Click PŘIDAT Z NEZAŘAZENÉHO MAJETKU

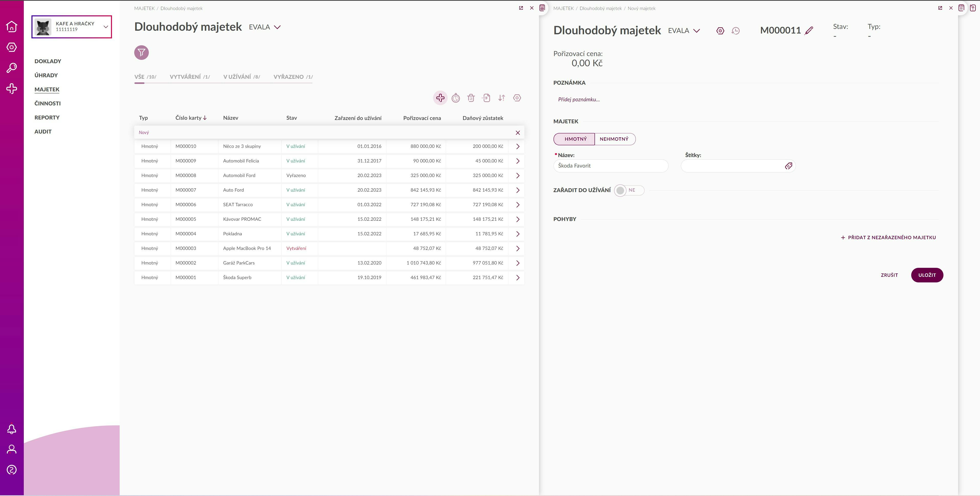[x=888, y=238]
